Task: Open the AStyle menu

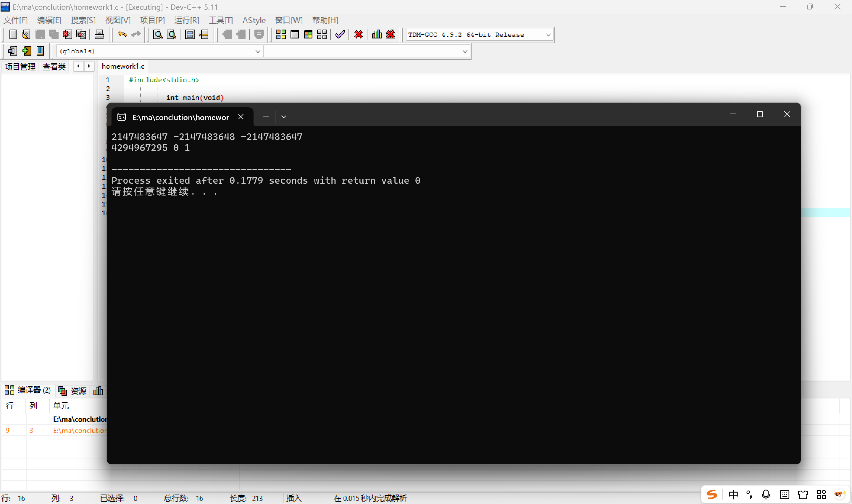Action: 254,20
